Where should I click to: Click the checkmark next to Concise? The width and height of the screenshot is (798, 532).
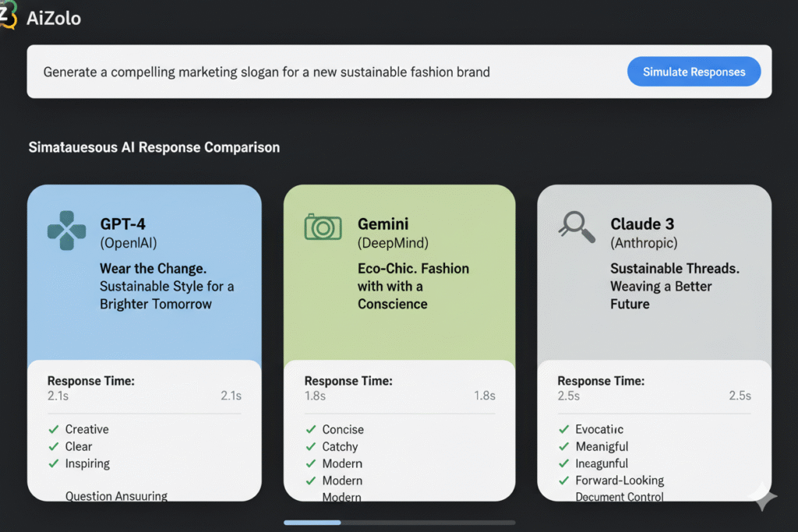pyautogui.click(x=310, y=429)
